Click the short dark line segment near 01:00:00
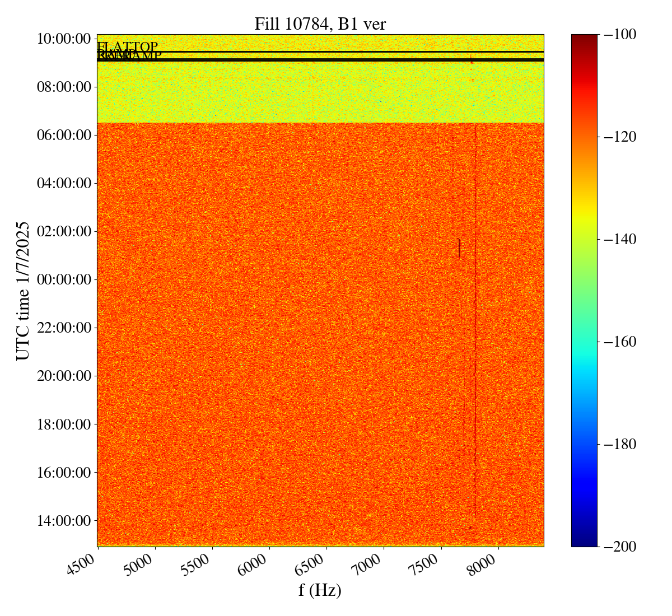Viewport: 672px width, 616px height. [x=459, y=248]
